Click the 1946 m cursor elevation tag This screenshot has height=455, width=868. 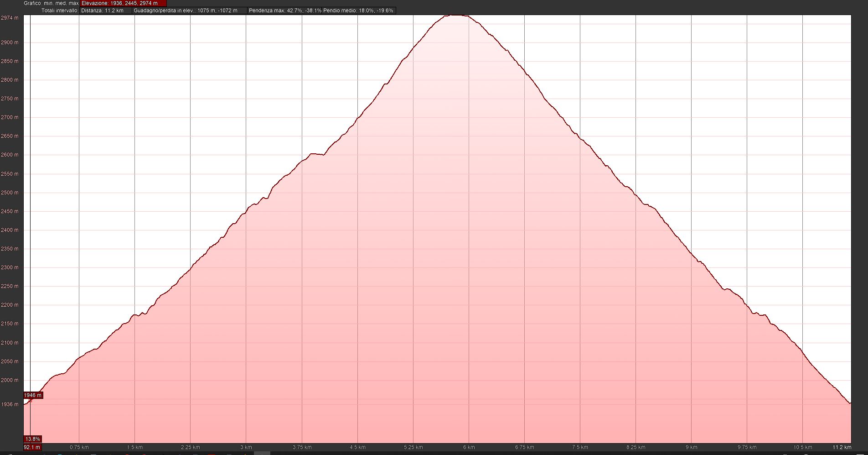[33, 395]
